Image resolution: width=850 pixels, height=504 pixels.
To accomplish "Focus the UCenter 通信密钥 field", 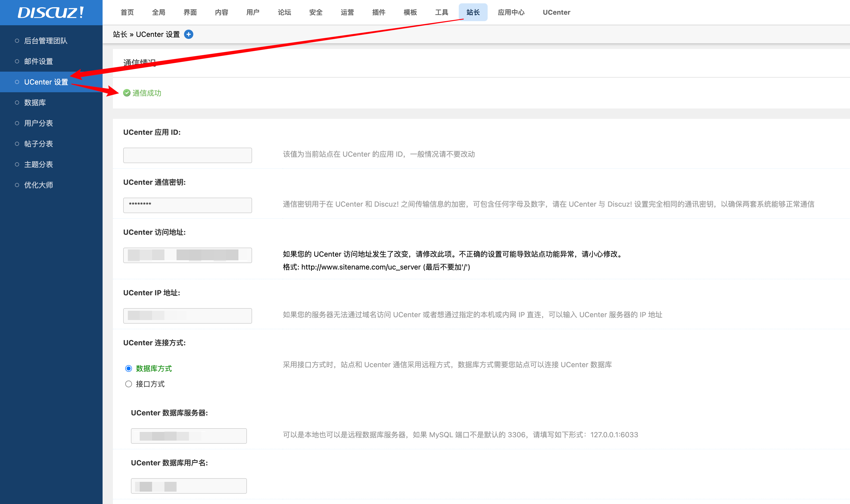I will coord(187,205).
